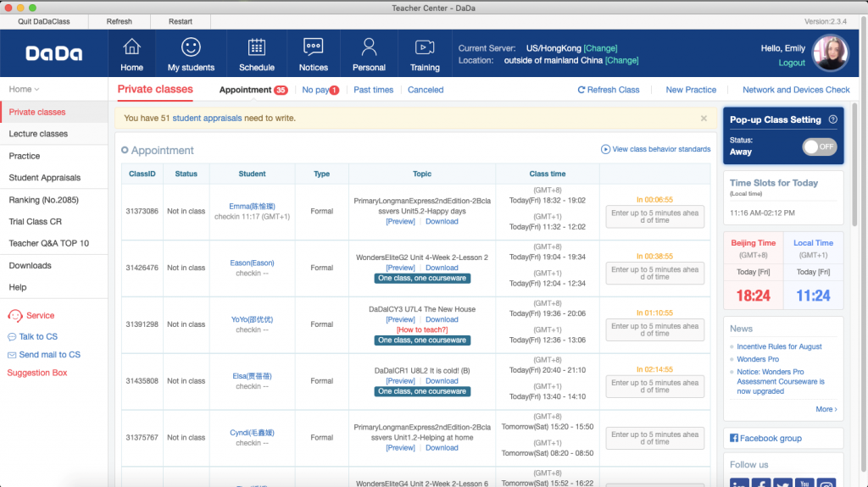This screenshot has height=487, width=868.
Task: Click the Facebook group icon
Action: 733,438
